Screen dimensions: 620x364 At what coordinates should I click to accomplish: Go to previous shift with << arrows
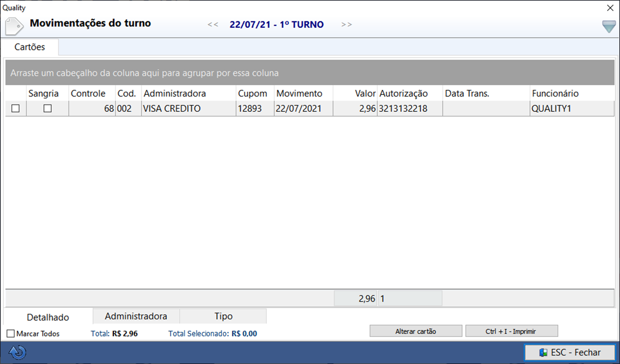coord(213,25)
